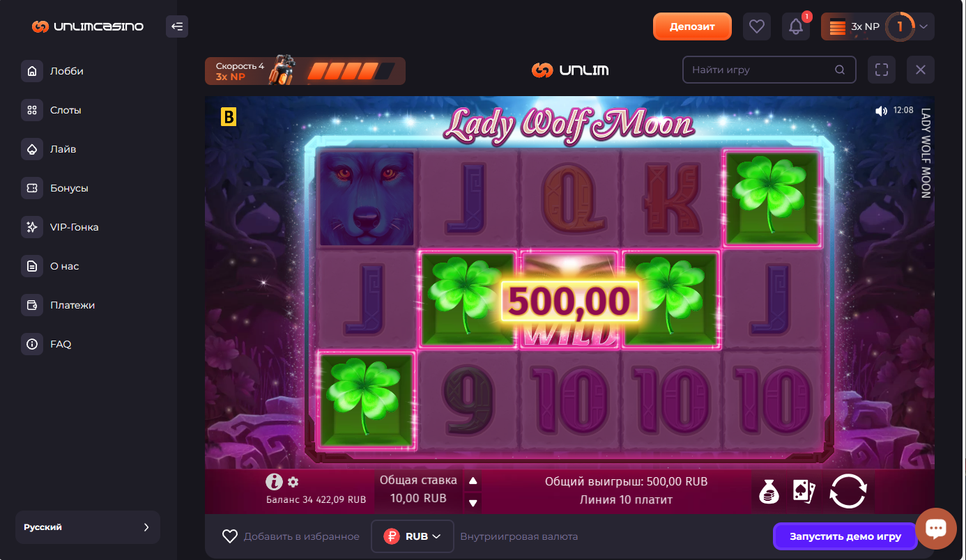Launch demo with Запустить демо игру
Viewport: 966px width, 560px height.
pyautogui.click(x=845, y=536)
